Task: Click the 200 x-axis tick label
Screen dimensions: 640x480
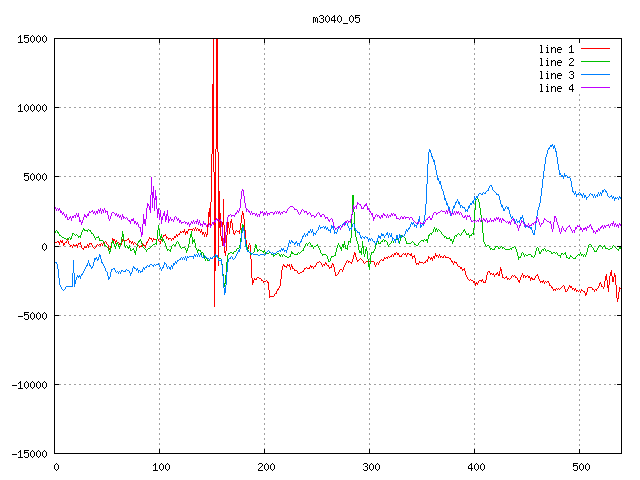Action: (265, 467)
